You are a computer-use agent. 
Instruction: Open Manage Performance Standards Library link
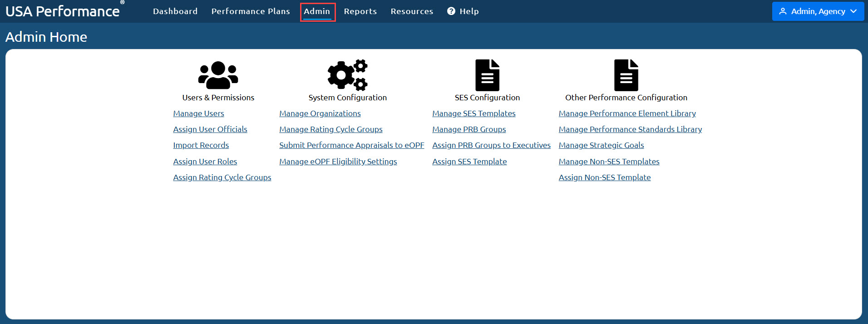coord(630,129)
